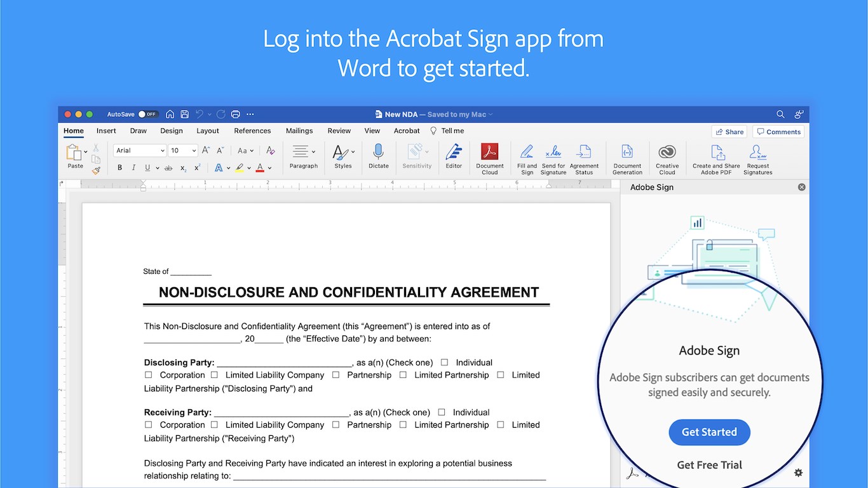Image resolution: width=868 pixels, height=488 pixels.
Task: Open the Editor tool
Action: pyautogui.click(x=454, y=156)
